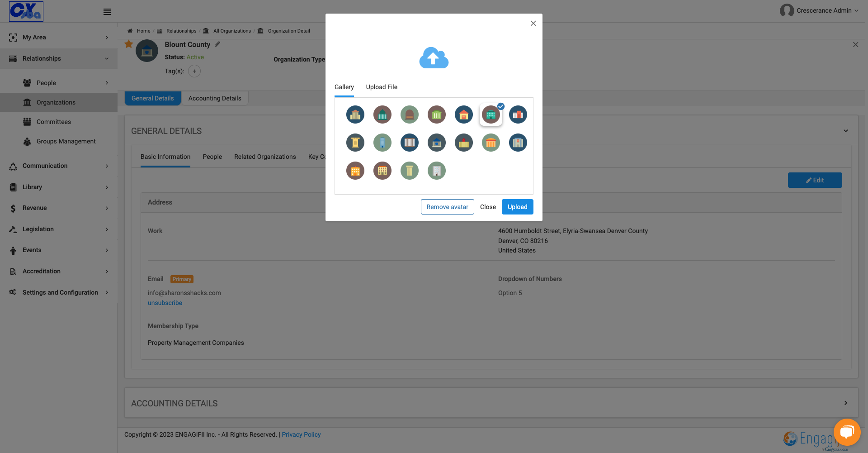This screenshot has height=453, width=868.
Task: Collapse the Relationships menu
Action: pos(59,58)
